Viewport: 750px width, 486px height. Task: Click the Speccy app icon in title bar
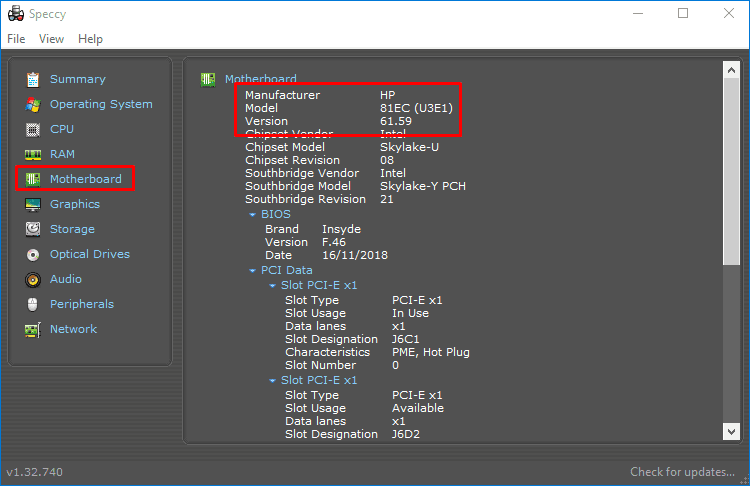tap(16, 13)
